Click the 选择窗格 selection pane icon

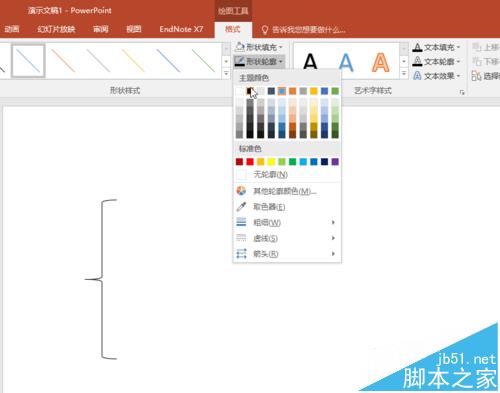(x=476, y=76)
